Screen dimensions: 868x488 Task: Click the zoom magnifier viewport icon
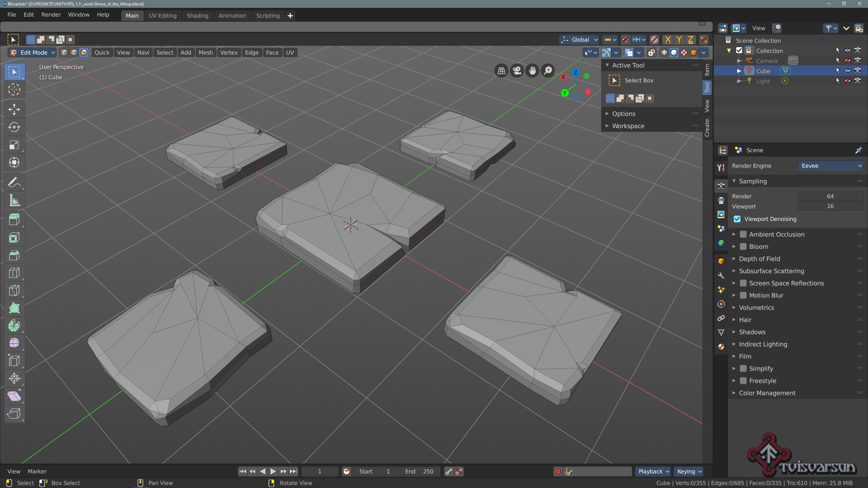[x=548, y=70]
